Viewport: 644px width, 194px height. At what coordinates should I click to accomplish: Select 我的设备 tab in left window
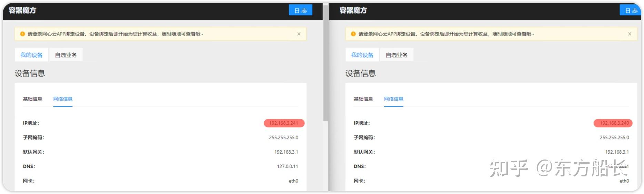tap(31, 55)
